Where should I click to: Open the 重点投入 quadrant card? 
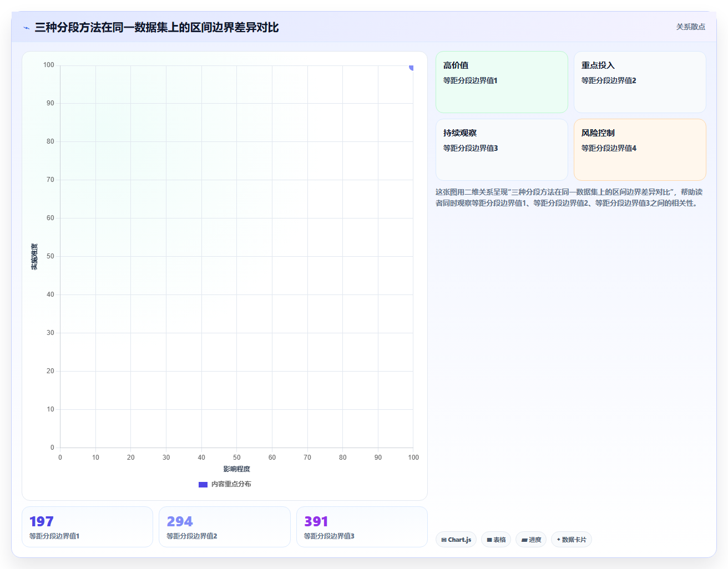tap(640, 82)
